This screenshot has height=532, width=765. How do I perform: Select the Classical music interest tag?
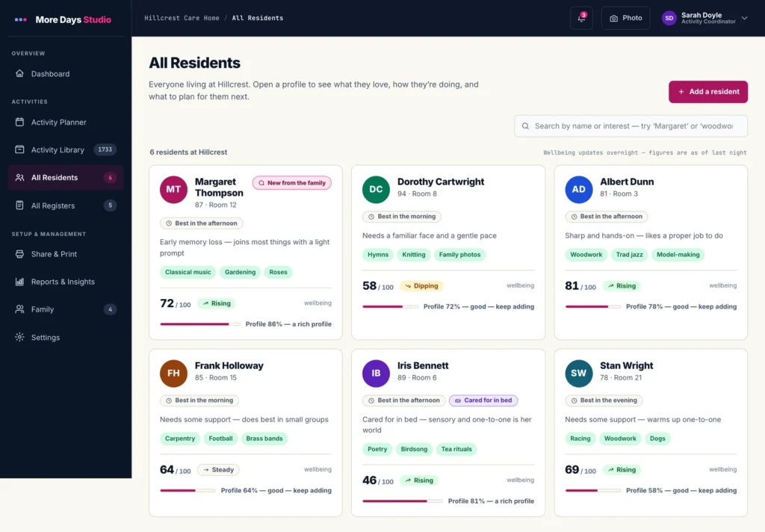tap(188, 272)
